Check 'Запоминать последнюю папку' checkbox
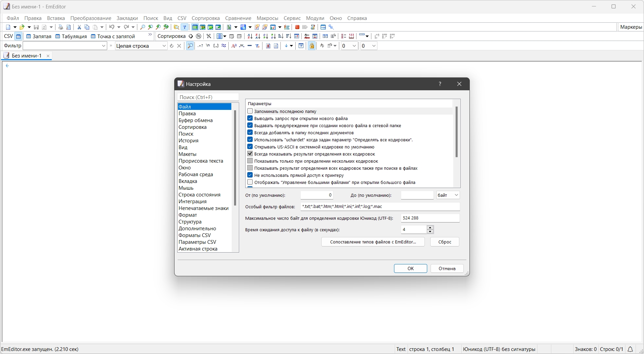The width and height of the screenshot is (644, 354). (x=250, y=111)
